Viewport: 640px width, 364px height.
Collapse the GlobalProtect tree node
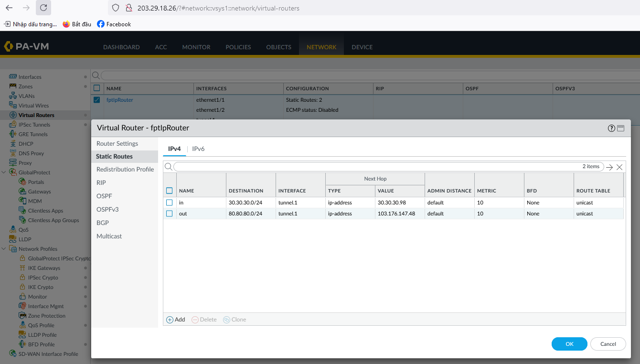tap(4, 172)
